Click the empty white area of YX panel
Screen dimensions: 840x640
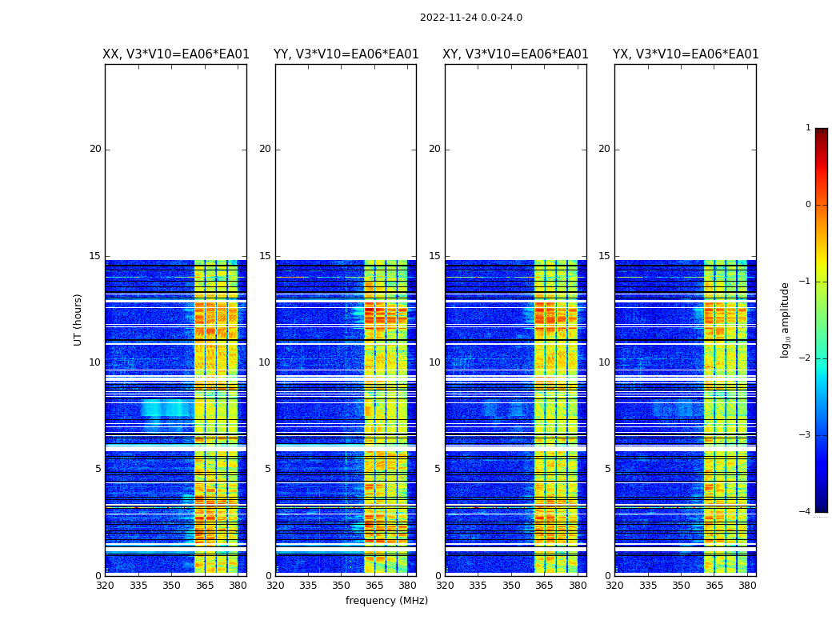click(x=685, y=162)
